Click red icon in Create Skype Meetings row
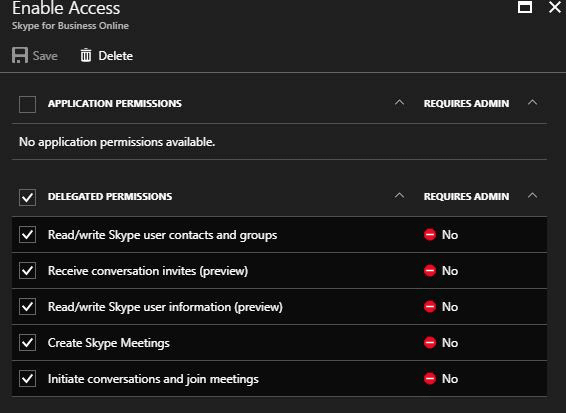This screenshot has height=413, width=566. tap(430, 343)
